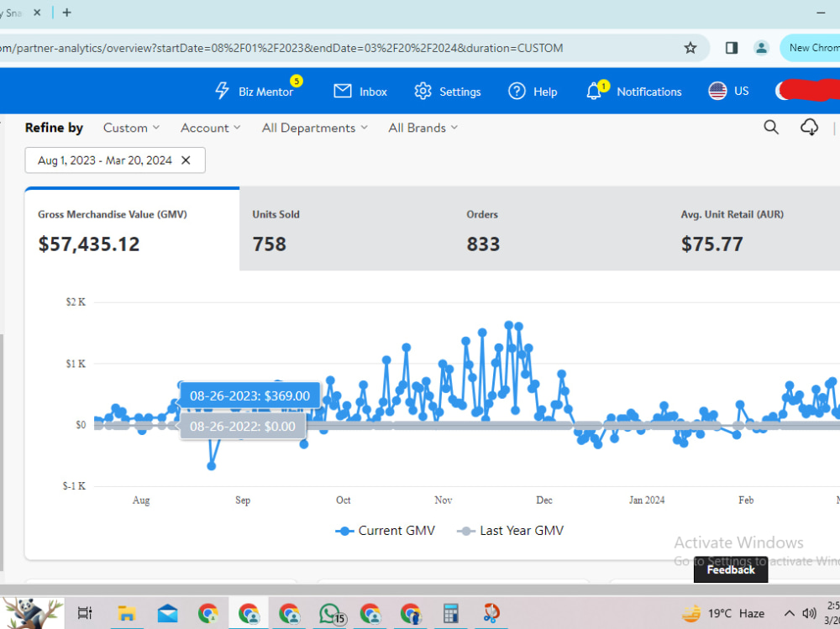
Task: Click the weather 19°C Haze widget
Action: [x=722, y=613]
